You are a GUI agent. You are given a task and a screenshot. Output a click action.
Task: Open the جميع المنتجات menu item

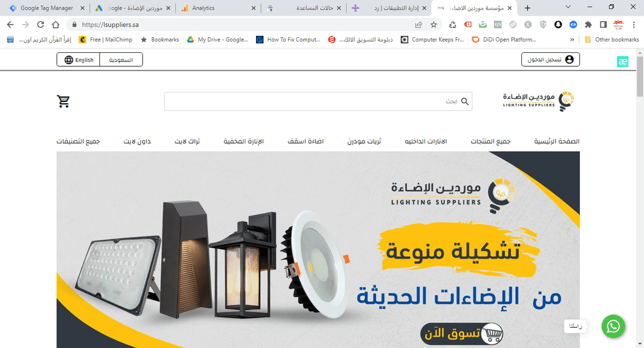pyautogui.click(x=491, y=142)
